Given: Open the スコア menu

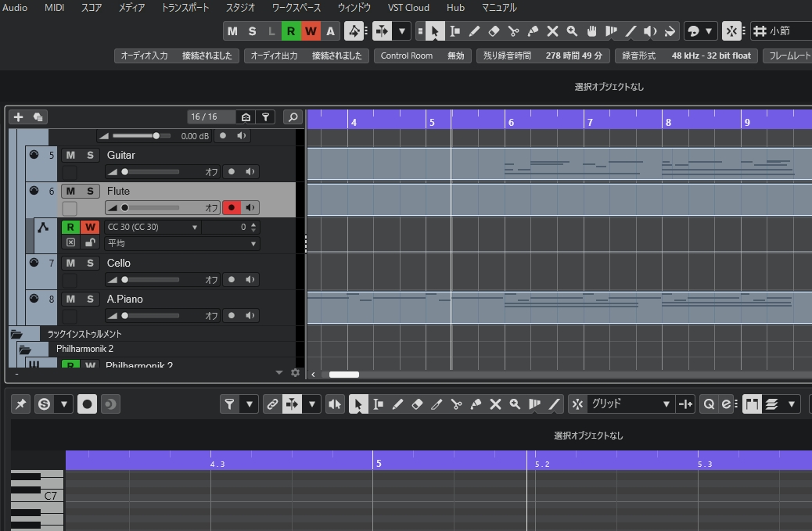Looking at the screenshot, I should click(92, 8).
